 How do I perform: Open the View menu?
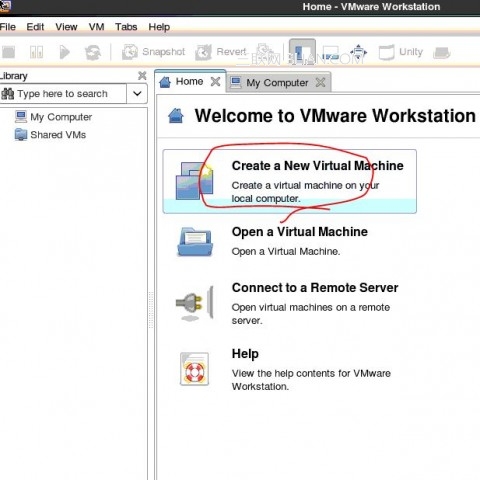[x=66, y=27]
